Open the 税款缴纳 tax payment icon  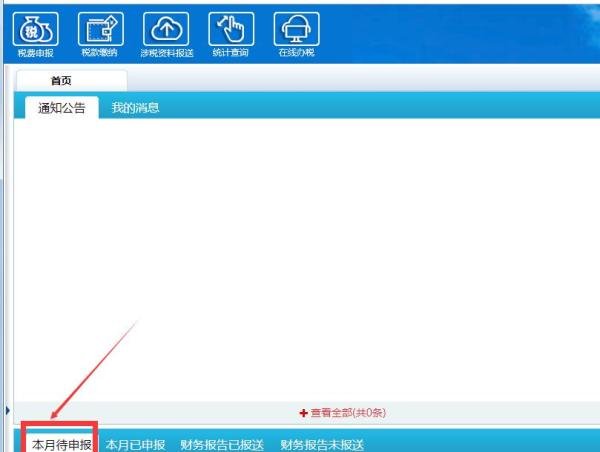tap(101, 29)
